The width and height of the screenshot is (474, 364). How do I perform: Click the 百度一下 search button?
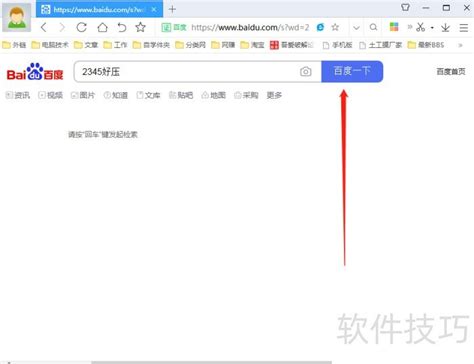pos(352,71)
